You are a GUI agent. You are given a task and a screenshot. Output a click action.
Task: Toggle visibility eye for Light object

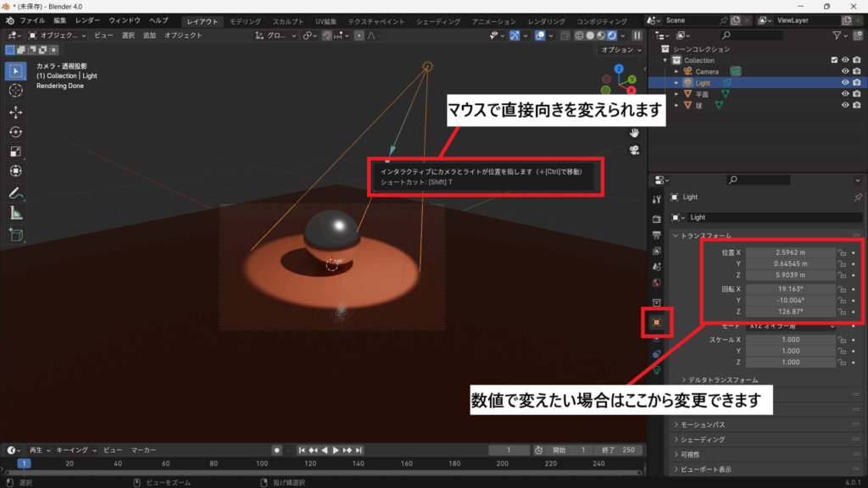click(x=845, y=83)
